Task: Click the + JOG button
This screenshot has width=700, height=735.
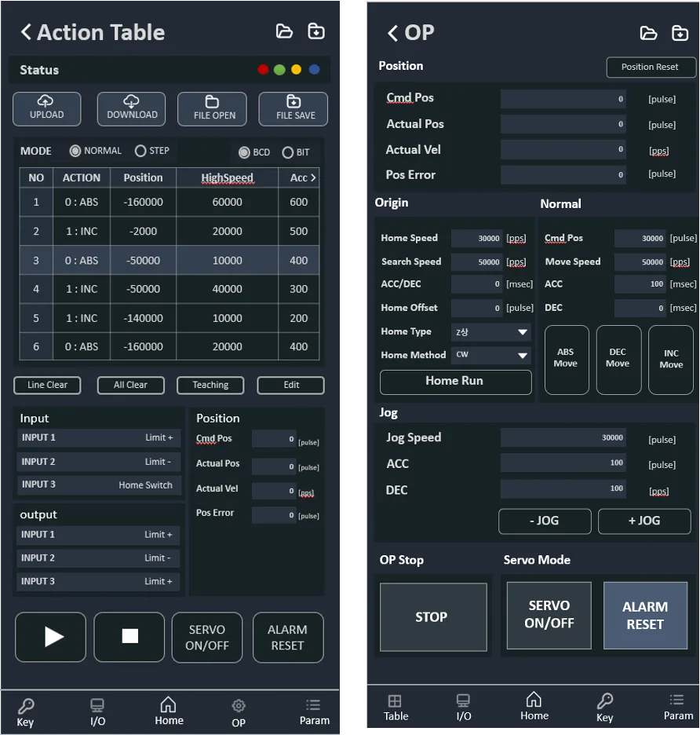Action: [x=644, y=521]
